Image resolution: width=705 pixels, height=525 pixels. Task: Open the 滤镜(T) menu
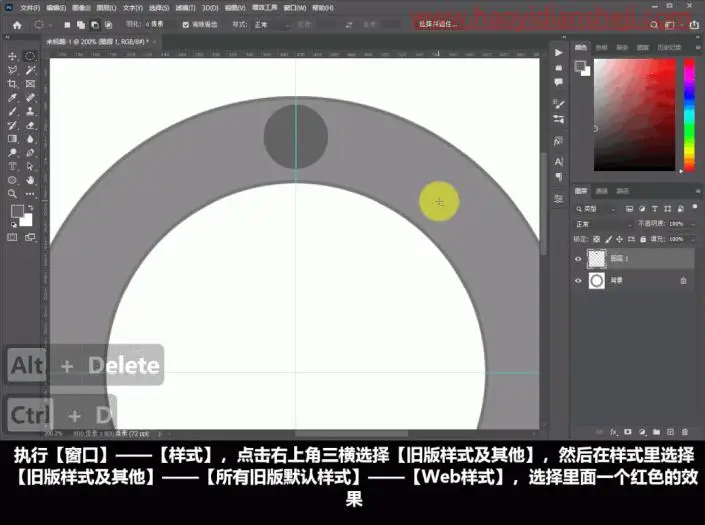[185, 8]
